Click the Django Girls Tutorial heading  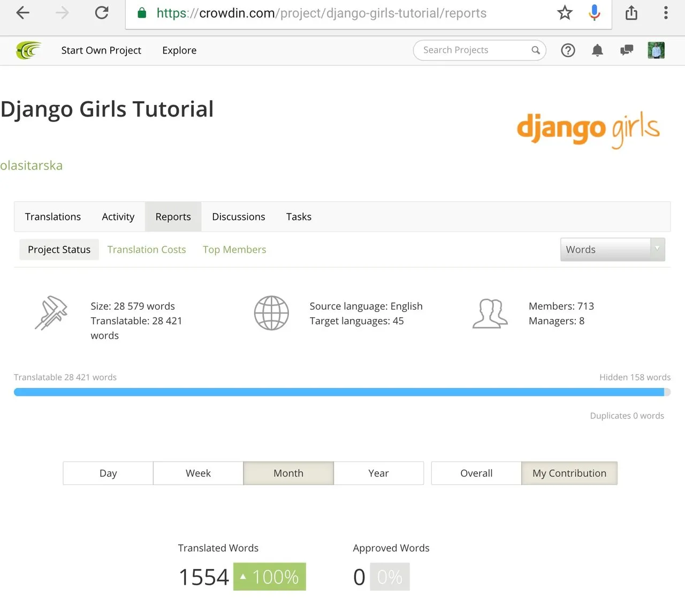click(x=107, y=109)
